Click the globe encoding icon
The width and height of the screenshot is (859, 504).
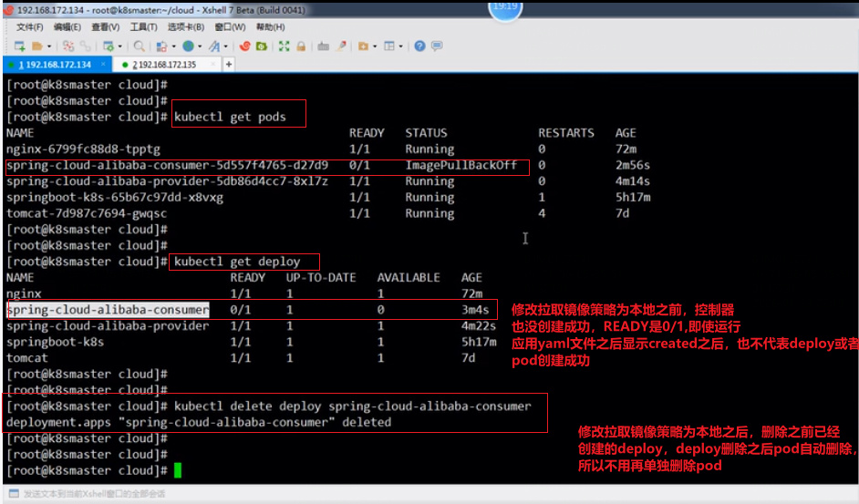pyautogui.click(x=188, y=46)
